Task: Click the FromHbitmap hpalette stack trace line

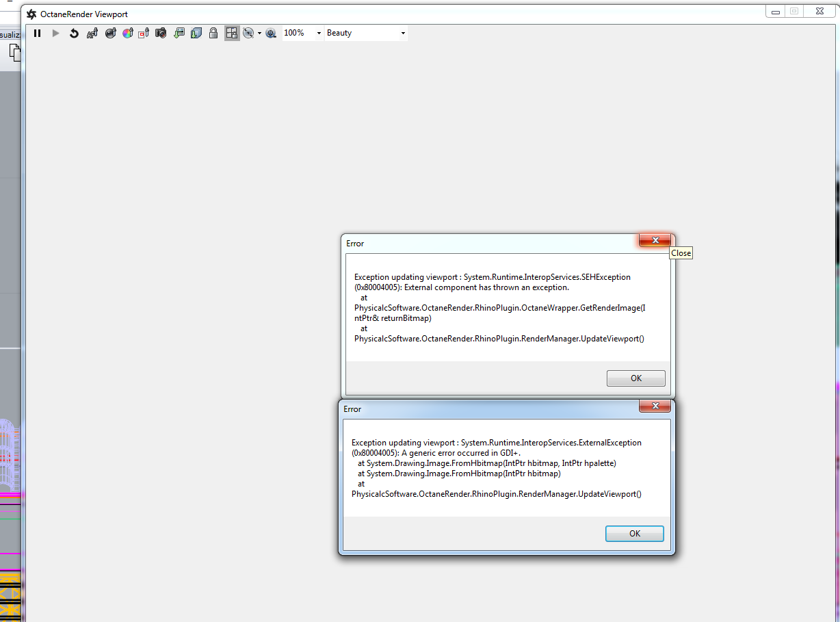Action: (x=487, y=463)
